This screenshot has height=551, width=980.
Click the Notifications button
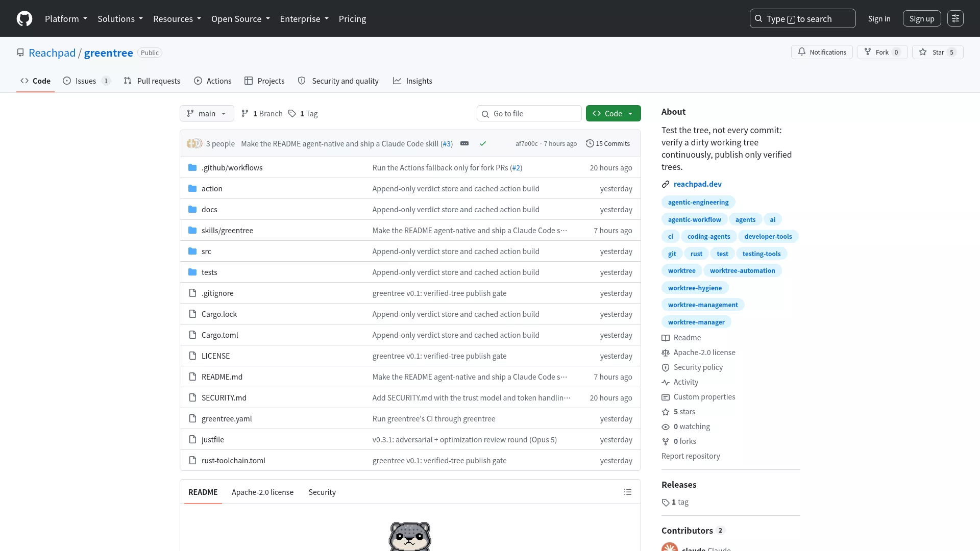pos(822,52)
